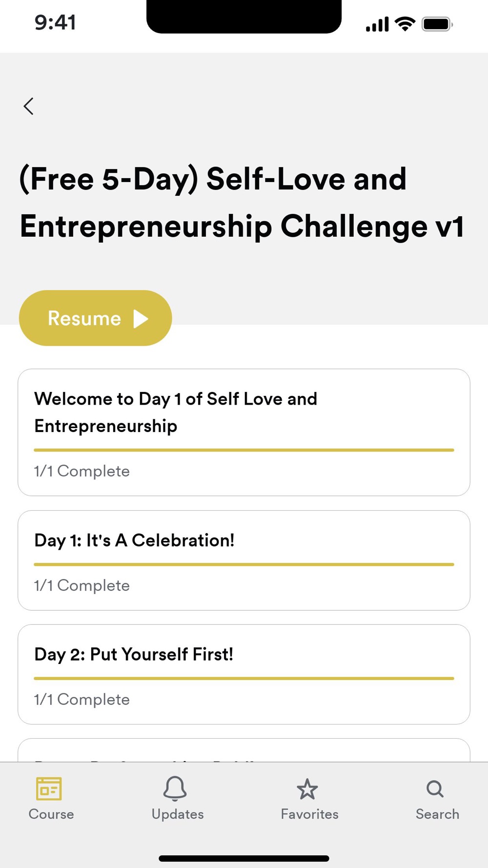Tap the Wi-Fi status icon
Screen dimensions: 488x868
point(405,23)
